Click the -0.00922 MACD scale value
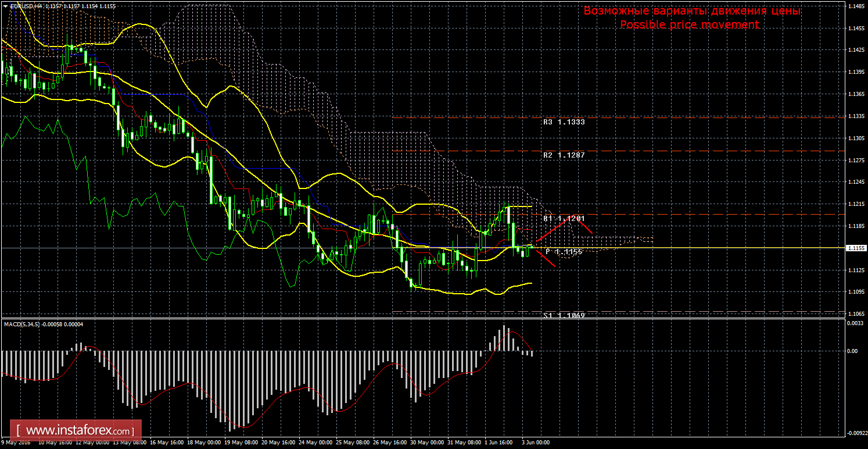 [857, 433]
